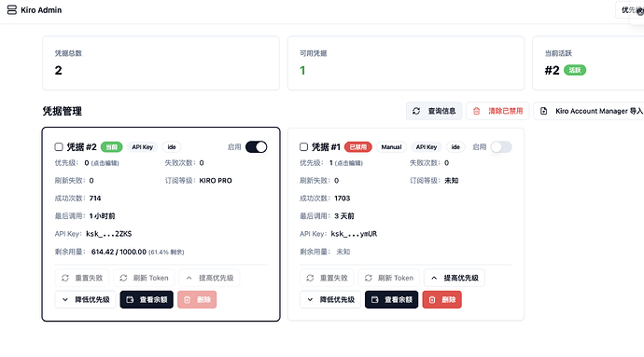This screenshot has height=357, width=644.
Task: Click the 凭据管理 section heading
Action: (x=62, y=111)
